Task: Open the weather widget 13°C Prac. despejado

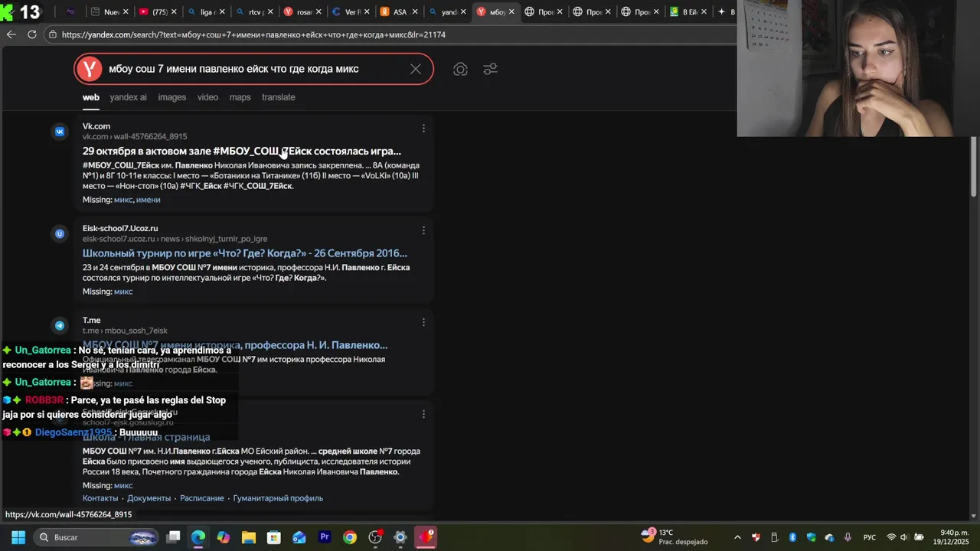Action: click(674, 537)
